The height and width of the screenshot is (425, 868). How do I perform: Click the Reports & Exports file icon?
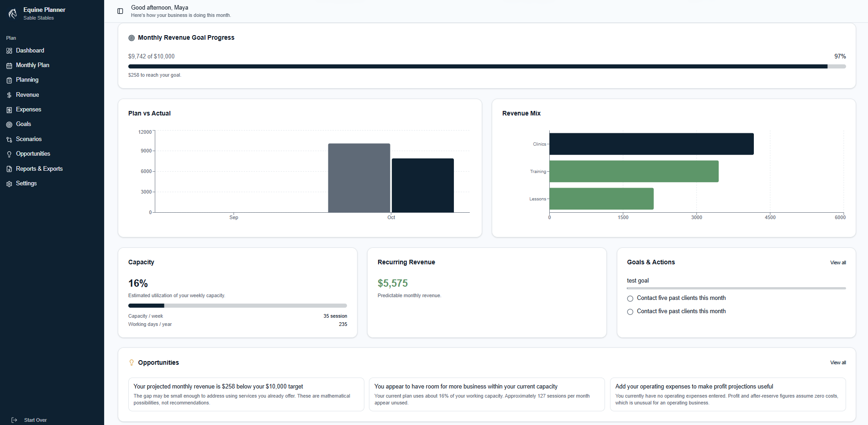pyautogui.click(x=9, y=169)
